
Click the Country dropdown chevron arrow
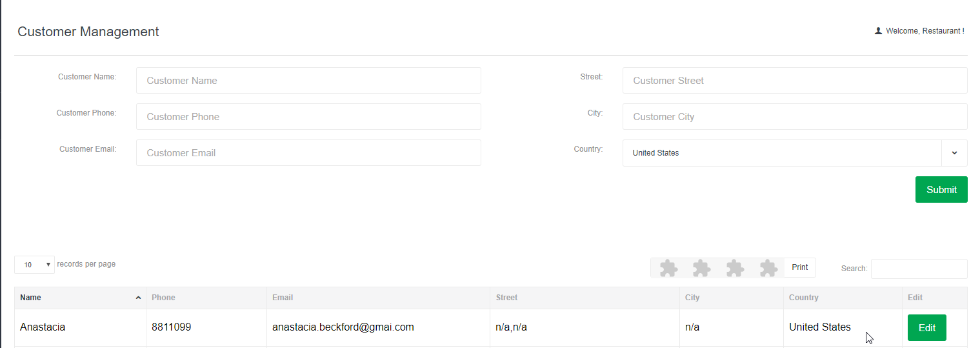(954, 153)
